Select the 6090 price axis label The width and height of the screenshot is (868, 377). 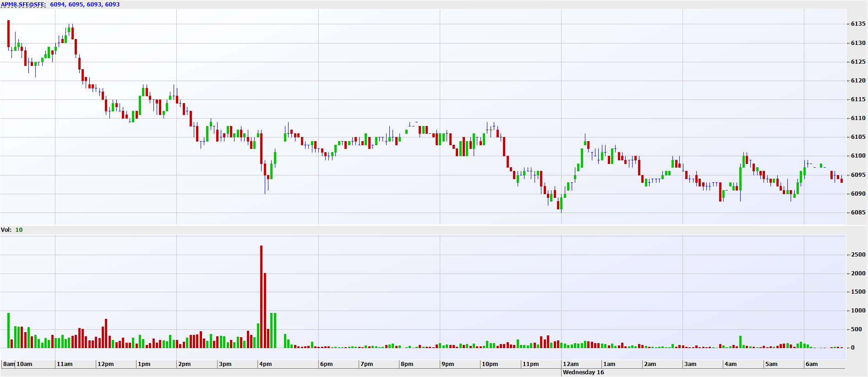click(x=858, y=194)
